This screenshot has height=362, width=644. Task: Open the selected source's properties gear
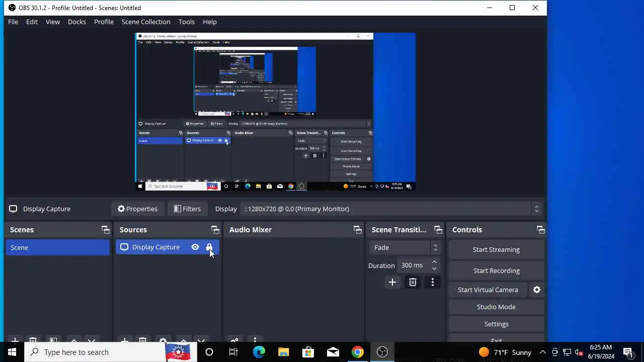point(163,340)
